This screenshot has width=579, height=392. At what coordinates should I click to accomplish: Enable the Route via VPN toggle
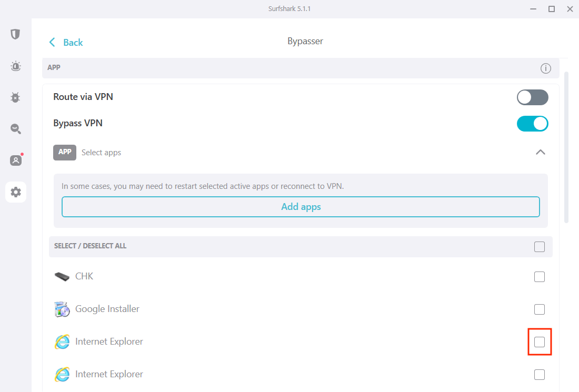point(532,97)
